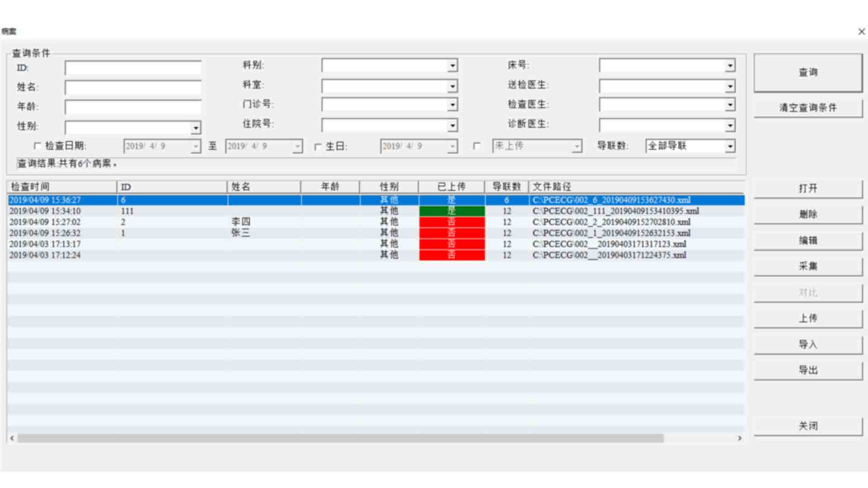The image size is (868, 488).
Task: Close the 病案 window
Action: (x=861, y=32)
